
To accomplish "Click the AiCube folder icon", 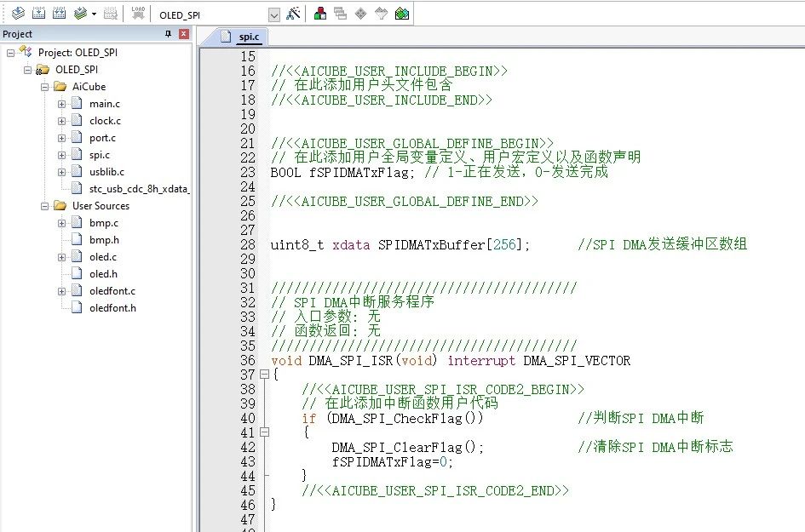I will tap(60, 86).
